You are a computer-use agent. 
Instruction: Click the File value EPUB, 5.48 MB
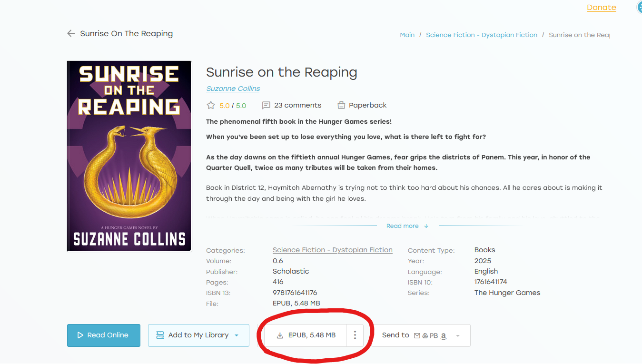point(296,303)
